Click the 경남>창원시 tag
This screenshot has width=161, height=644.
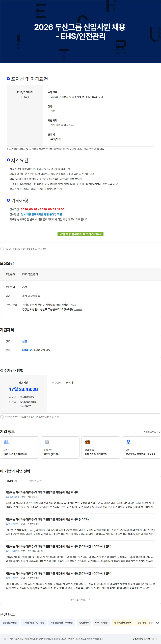click(x=144, y=622)
